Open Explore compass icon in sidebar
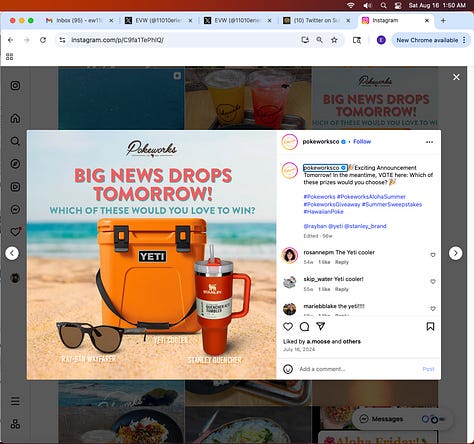This screenshot has height=444, width=474. (x=15, y=164)
